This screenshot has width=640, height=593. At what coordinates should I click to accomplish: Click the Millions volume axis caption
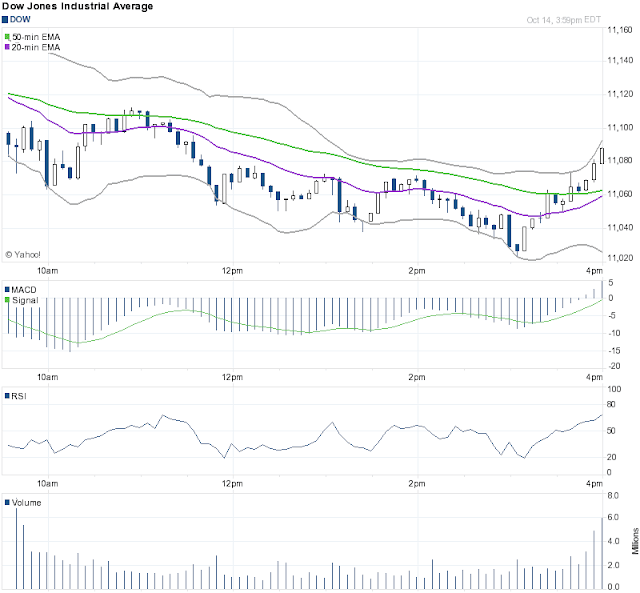(x=636, y=541)
